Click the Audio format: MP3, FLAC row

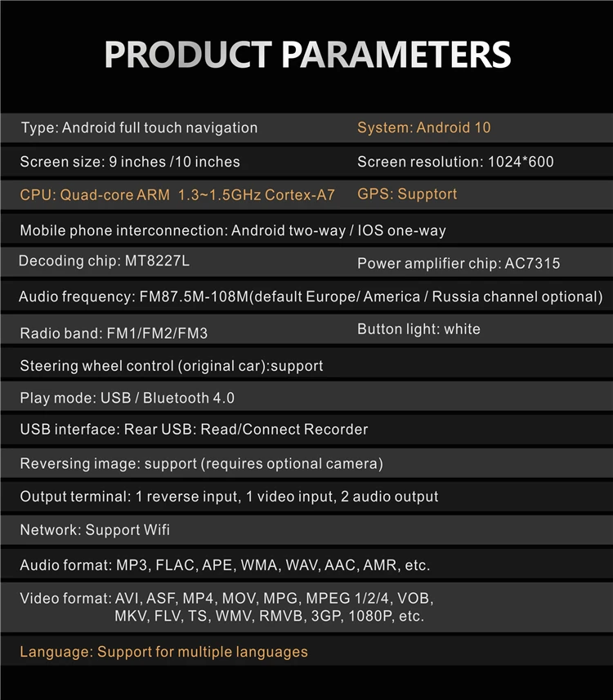[225, 564]
